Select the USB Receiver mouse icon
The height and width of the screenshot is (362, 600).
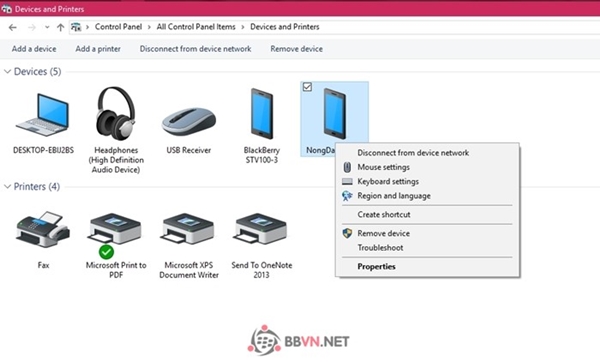click(189, 122)
